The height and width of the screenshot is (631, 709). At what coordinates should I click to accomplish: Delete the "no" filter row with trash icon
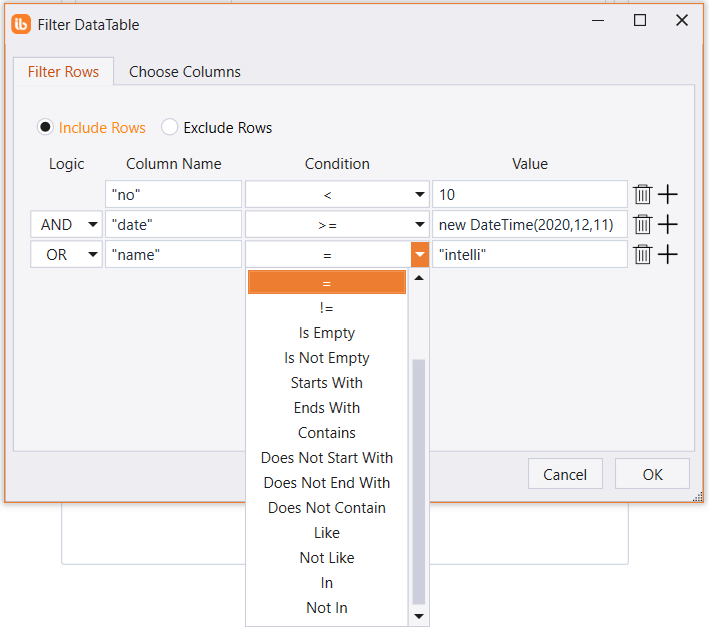pyautogui.click(x=642, y=195)
